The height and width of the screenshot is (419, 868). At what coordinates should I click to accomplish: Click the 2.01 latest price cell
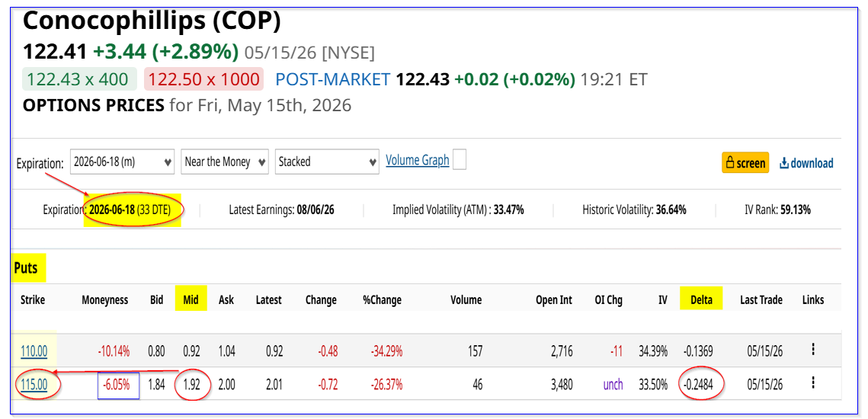tap(274, 385)
